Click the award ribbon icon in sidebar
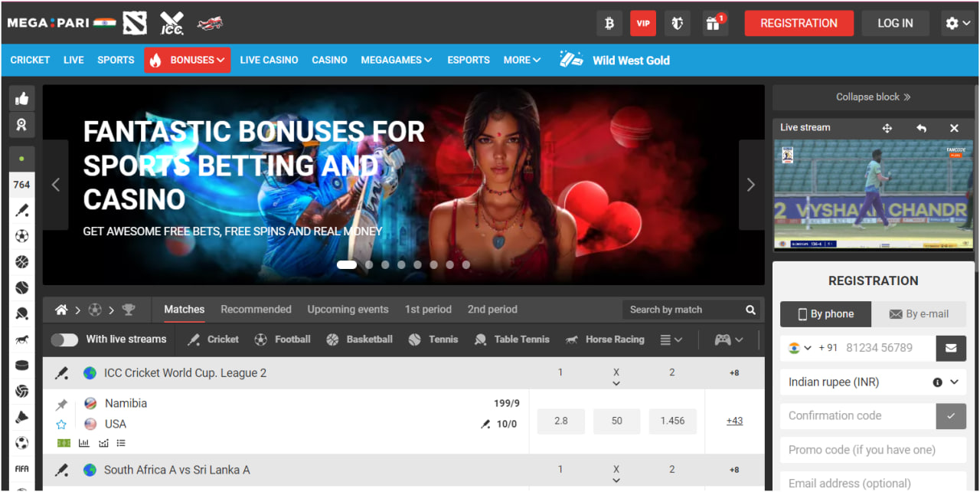This screenshot has width=980, height=492. click(21, 124)
